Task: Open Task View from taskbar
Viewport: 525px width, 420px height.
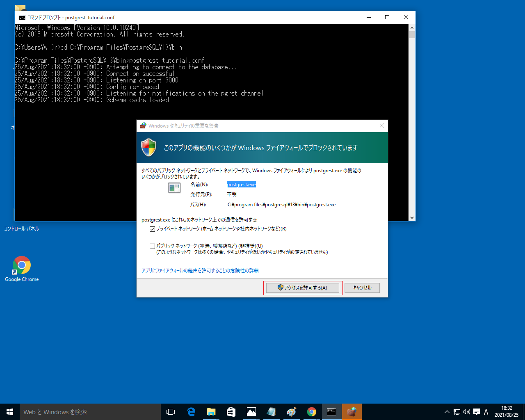Action: point(171,412)
